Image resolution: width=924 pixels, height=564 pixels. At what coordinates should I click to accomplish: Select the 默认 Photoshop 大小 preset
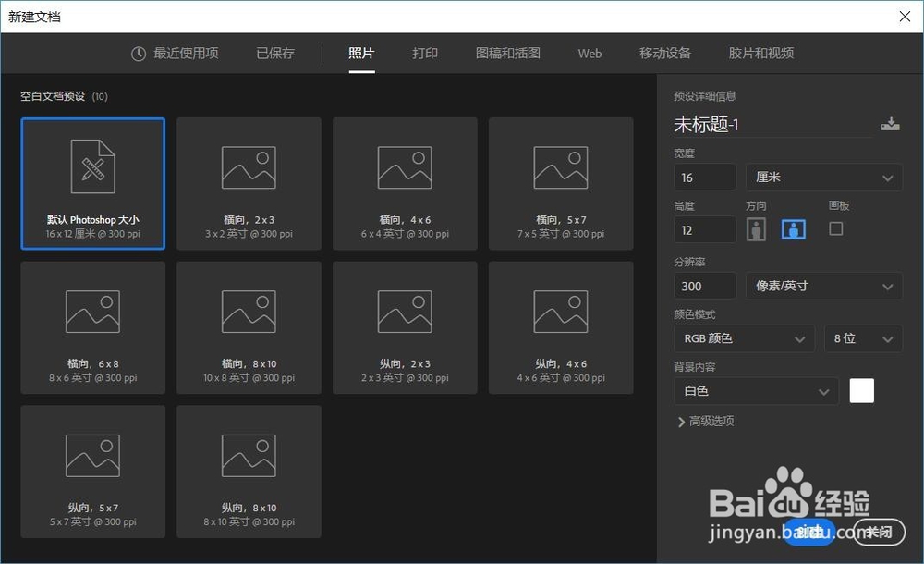[x=93, y=183]
